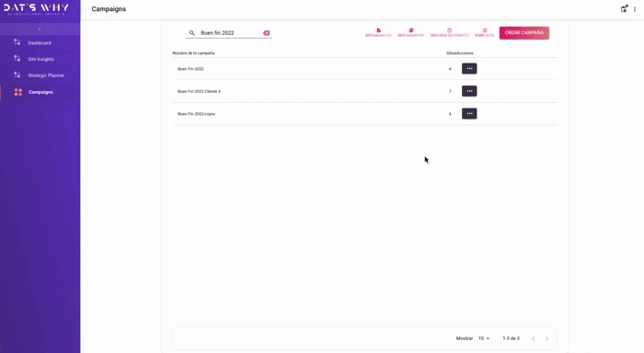644x353 pixels.
Task: Open actions menu for Buen Fin 2022
Action: click(469, 69)
